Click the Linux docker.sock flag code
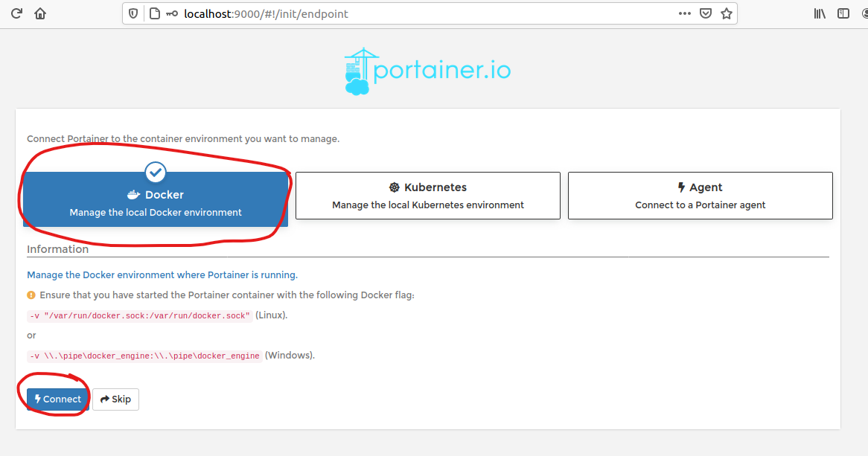The width and height of the screenshot is (868, 456). coord(140,315)
